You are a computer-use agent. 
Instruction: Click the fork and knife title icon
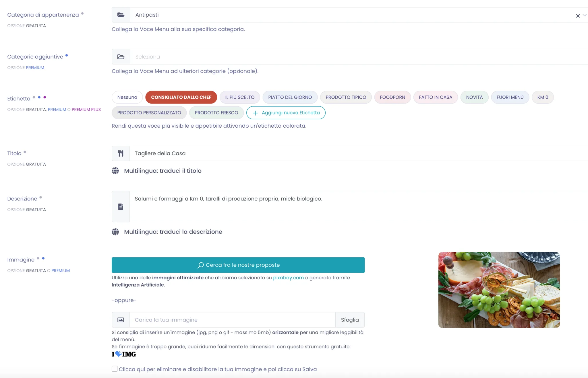121,153
